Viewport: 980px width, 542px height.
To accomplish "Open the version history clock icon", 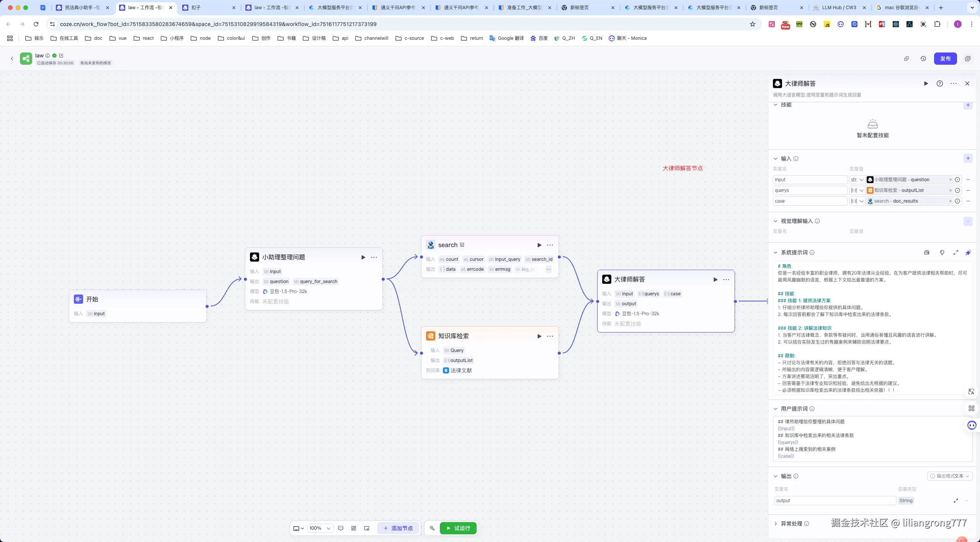I will 923,59.
